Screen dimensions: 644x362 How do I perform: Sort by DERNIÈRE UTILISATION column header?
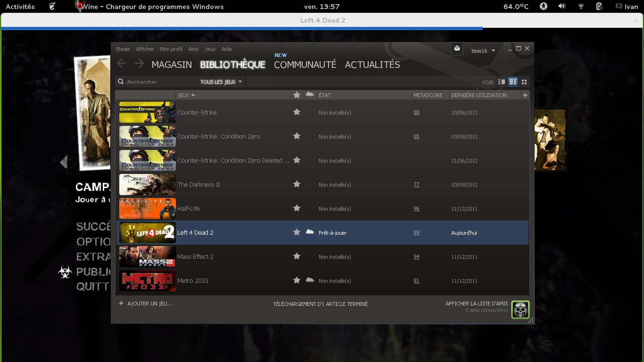tap(485, 95)
